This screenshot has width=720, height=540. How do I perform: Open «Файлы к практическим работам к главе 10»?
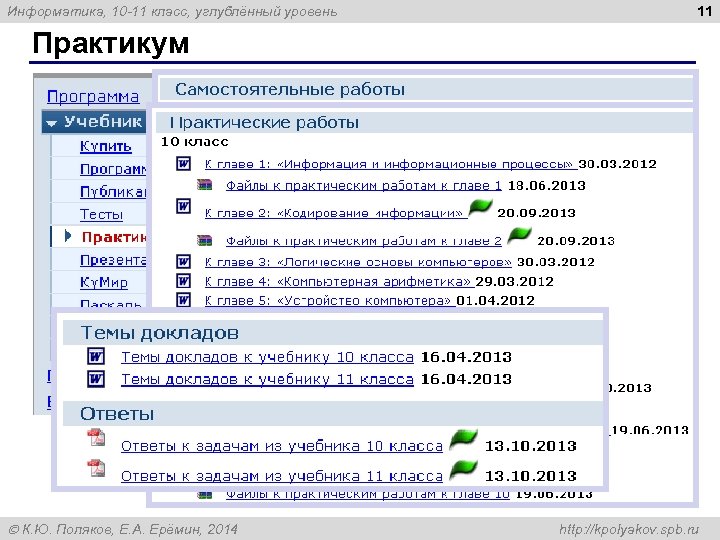pos(367,495)
